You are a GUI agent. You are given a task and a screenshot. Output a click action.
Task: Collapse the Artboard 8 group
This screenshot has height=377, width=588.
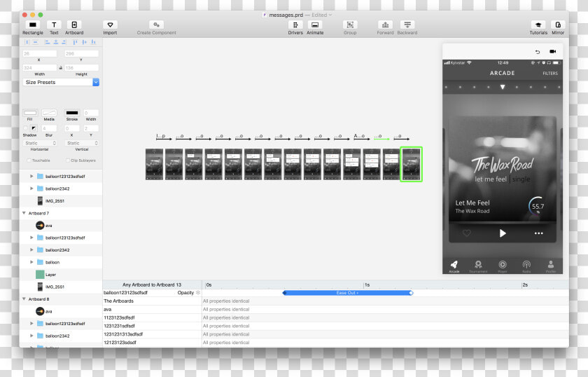tap(24, 299)
